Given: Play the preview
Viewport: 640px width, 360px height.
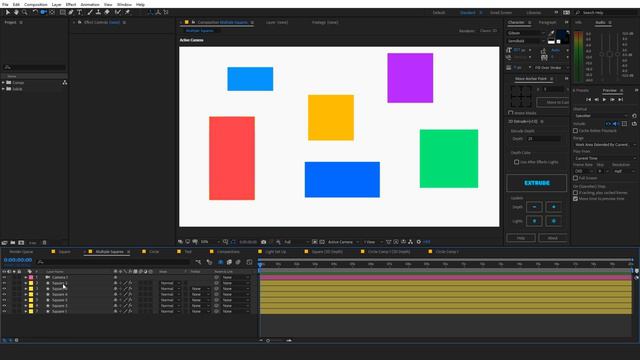Looking at the screenshot, I should [604, 100].
